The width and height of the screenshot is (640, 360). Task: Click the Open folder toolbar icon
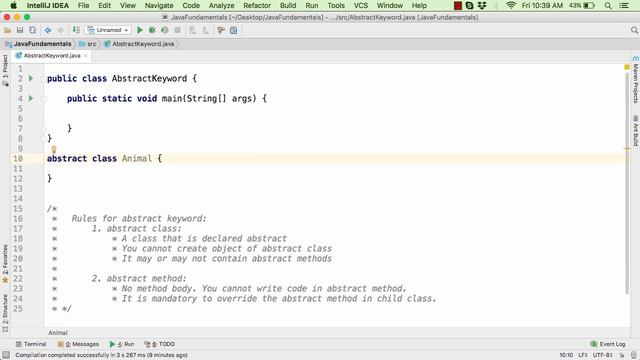pyautogui.click(x=7, y=30)
